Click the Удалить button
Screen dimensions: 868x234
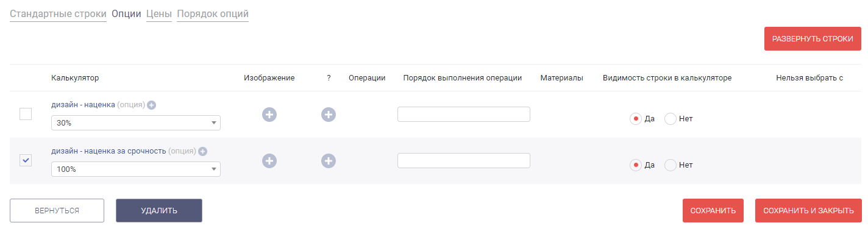pyautogui.click(x=159, y=210)
